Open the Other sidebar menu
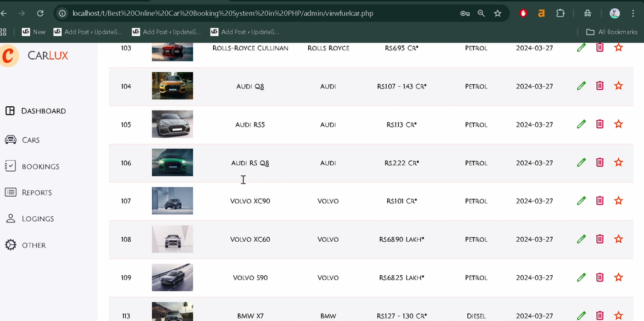Screen dimensions: 644x321 click(x=25, y=245)
